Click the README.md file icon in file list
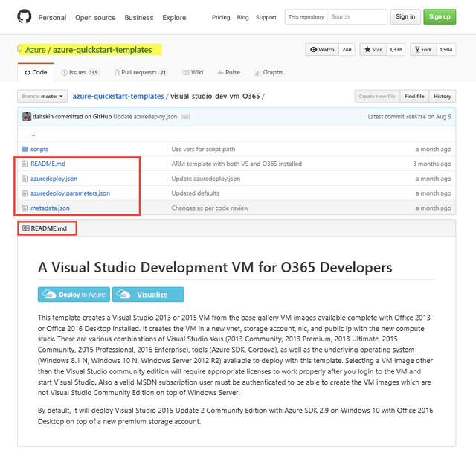 [x=25, y=164]
